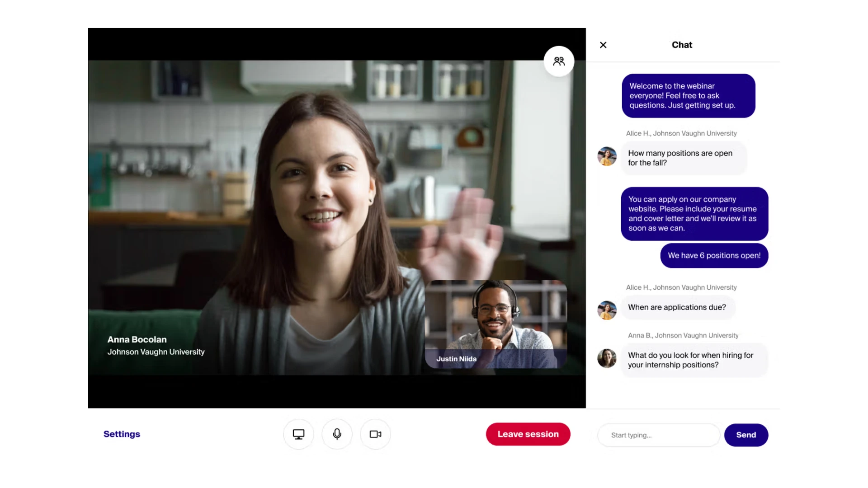Click Anna B.'s avatar beside her question
The image size is (868, 488).
coord(607,358)
